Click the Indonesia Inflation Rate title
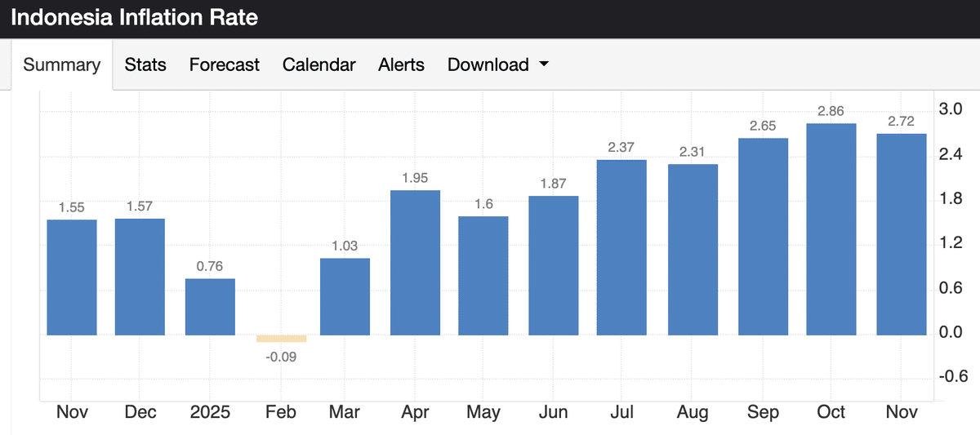The height and width of the screenshot is (435, 980). click(x=135, y=17)
